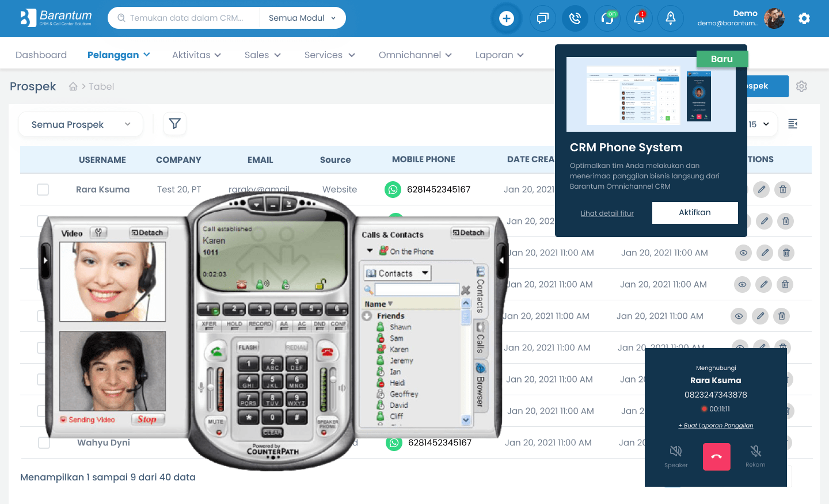Screen dimensions: 829x504
Task: Click WhatsApp icon in Wahyu Dyni row
Action: pos(394,442)
